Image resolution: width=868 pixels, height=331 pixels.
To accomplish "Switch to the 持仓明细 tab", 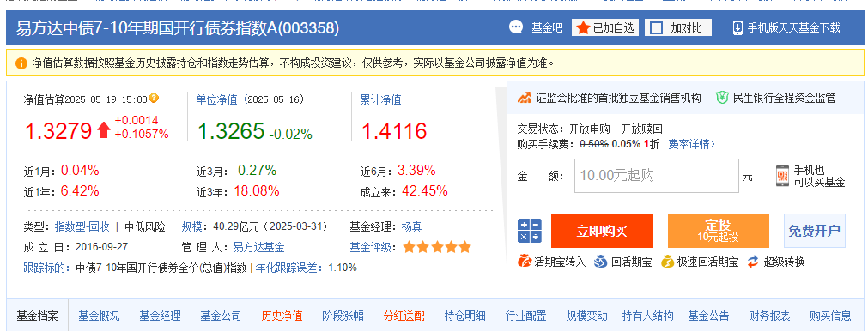I will (x=465, y=316).
